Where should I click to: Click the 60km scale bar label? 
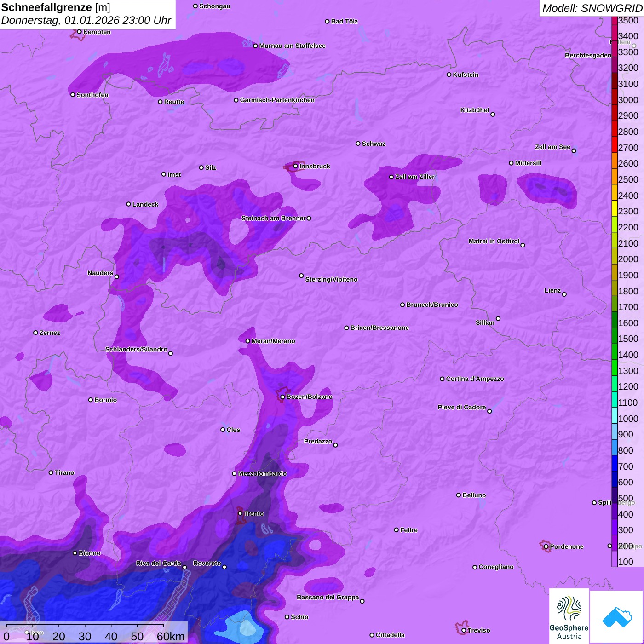171,636
